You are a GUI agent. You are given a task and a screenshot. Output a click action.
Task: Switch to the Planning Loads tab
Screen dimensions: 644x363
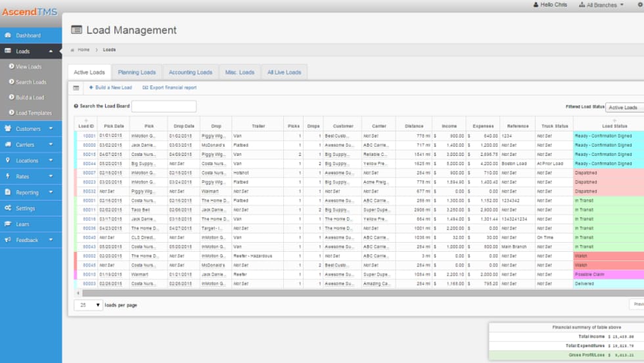coord(137,72)
